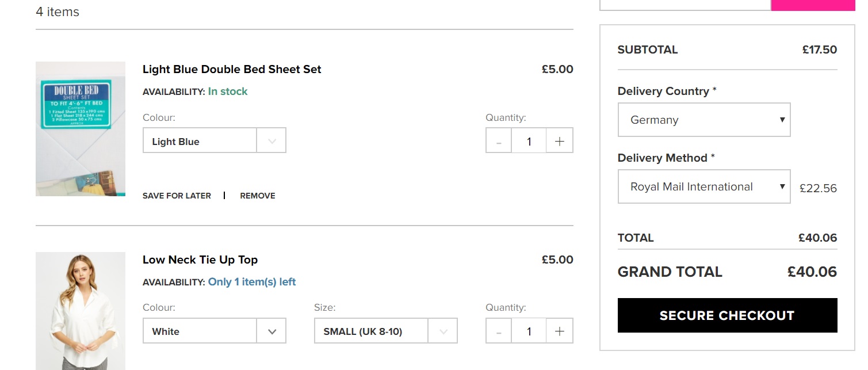
Task: Click the bed sheet set quantity input field
Action: tap(529, 141)
